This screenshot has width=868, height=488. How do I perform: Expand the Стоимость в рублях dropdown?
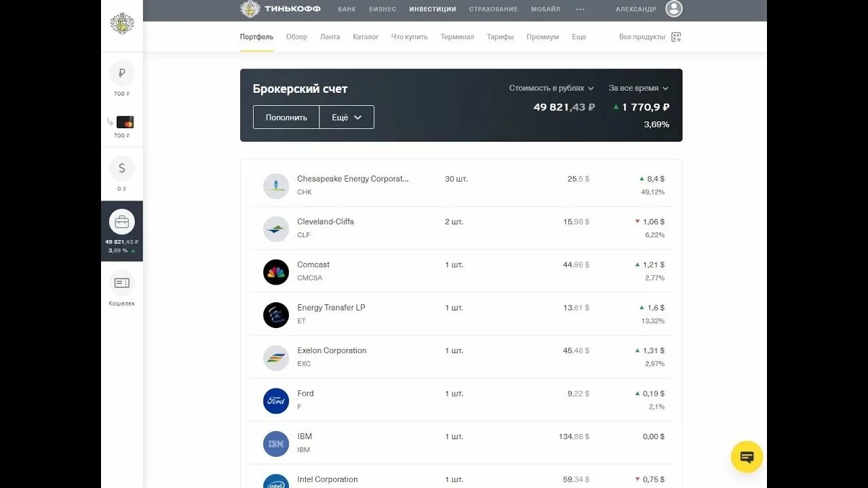pos(551,88)
